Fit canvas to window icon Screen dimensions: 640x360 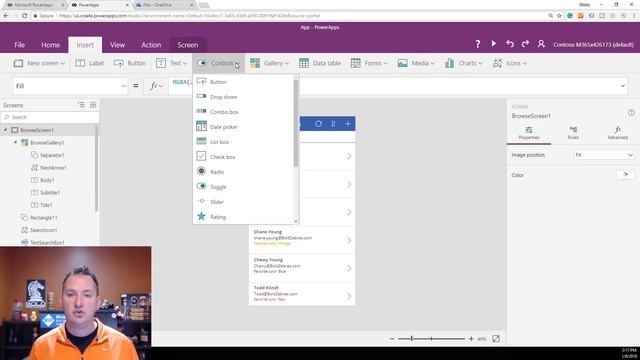click(496, 339)
